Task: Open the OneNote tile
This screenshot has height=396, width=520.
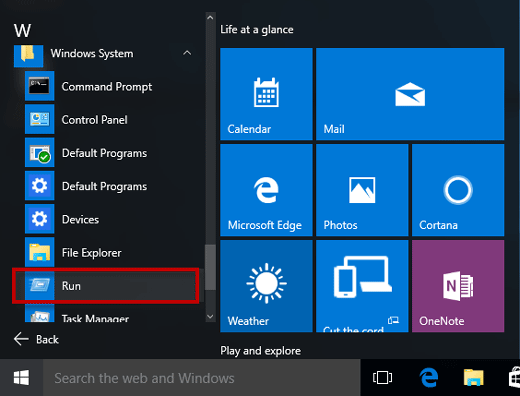Action: (458, 286)
